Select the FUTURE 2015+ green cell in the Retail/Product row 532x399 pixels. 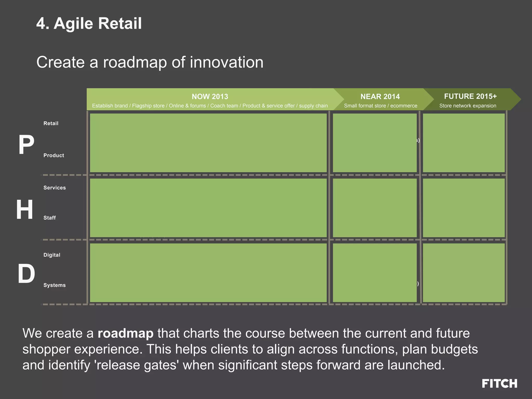click(464, 143)
